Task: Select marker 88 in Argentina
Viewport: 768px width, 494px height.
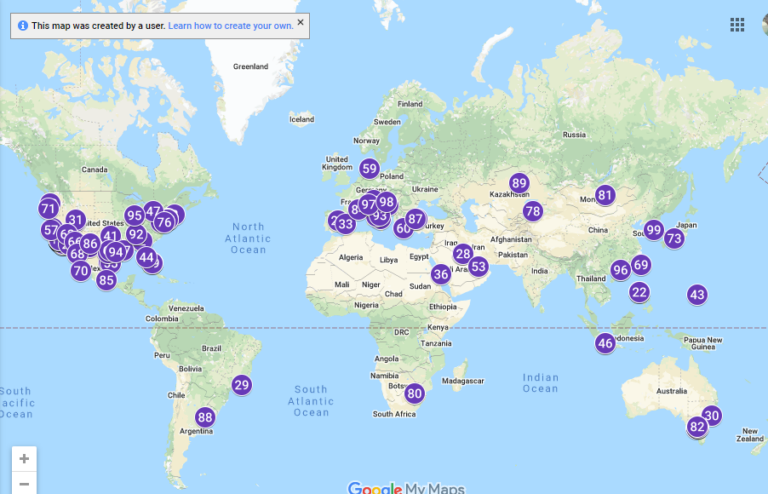Action: tap(205, 417)
